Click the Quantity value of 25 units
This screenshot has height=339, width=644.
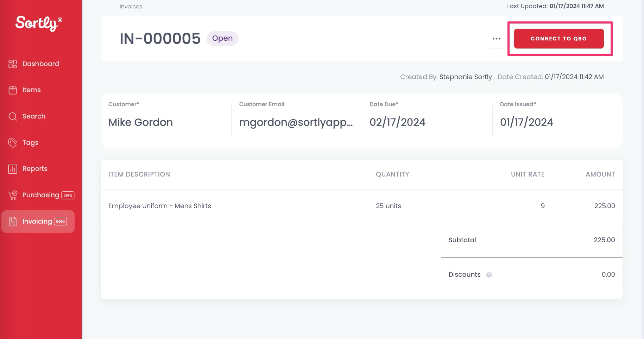388,206
